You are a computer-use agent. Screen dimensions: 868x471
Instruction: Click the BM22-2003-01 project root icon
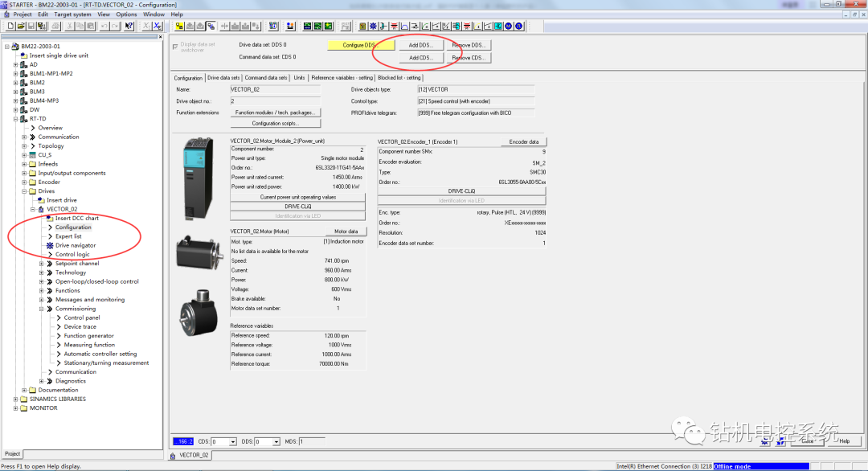[x=15, y=47]
